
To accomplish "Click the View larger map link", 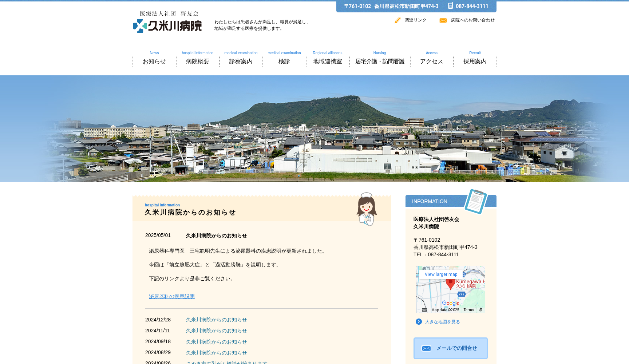I will point(440,274).
